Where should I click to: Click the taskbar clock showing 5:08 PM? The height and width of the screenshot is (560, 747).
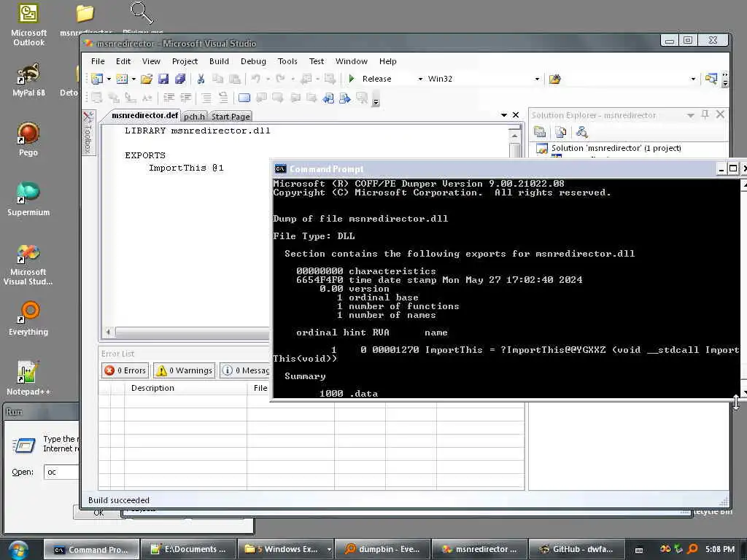(x=720, y=549)
